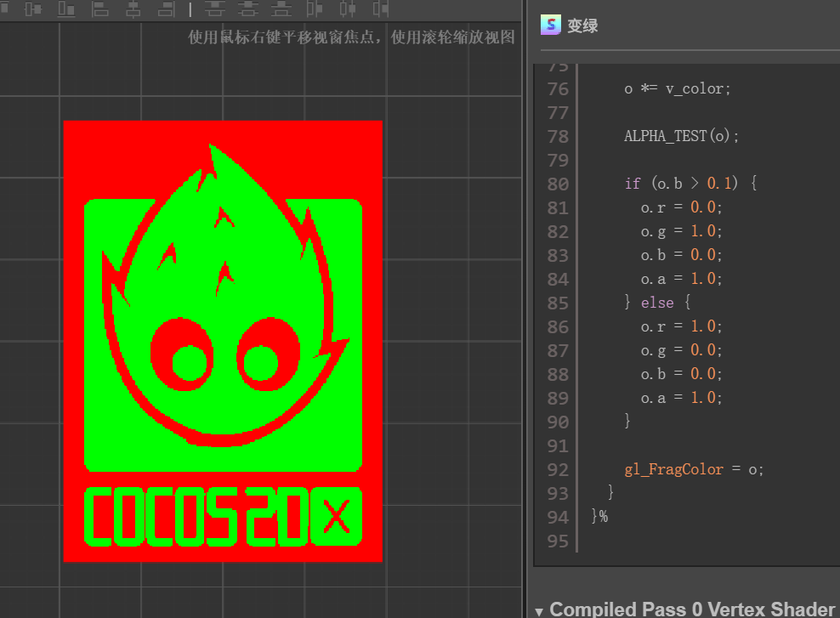The width and height of the screenshot is (840, 618).
Task: Click 'o.b = 0.0;' on line 83
Action: [x=681, y=255]
